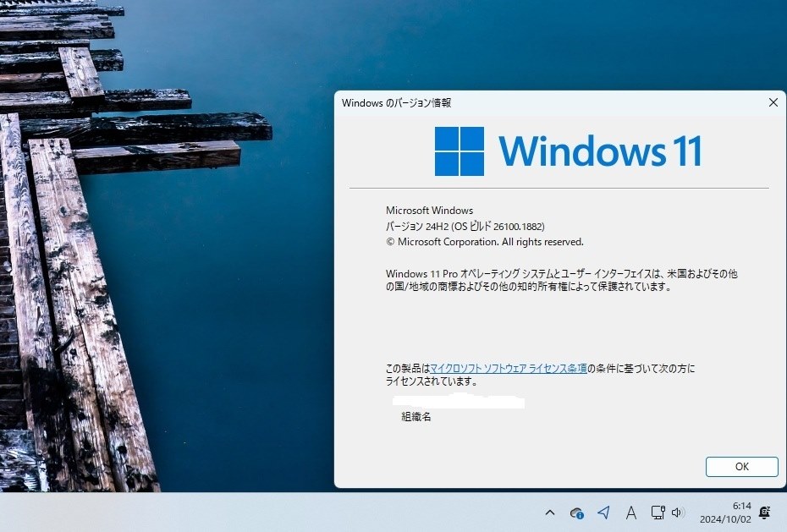Click the location arrow tray icon
The width and height of the screenshot is (787, 532).
pos(604,513)
